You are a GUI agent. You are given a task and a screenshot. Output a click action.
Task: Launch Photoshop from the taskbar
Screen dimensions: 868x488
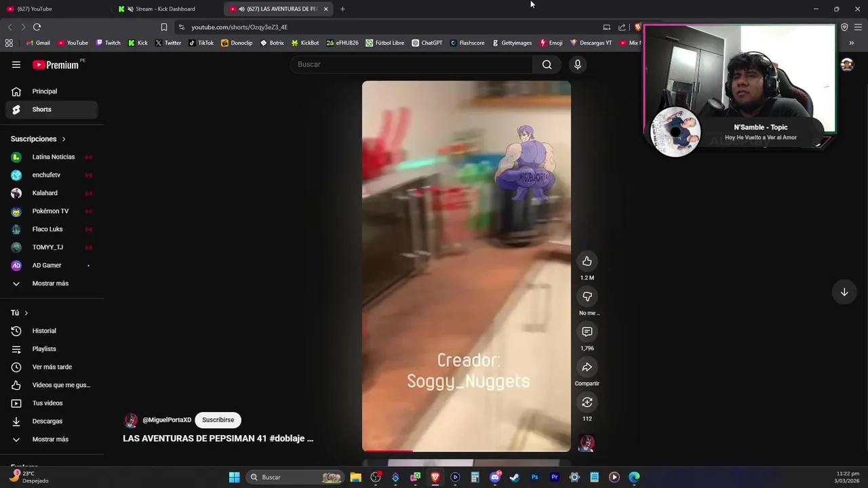pyautogui.click(x=534, y=477)
